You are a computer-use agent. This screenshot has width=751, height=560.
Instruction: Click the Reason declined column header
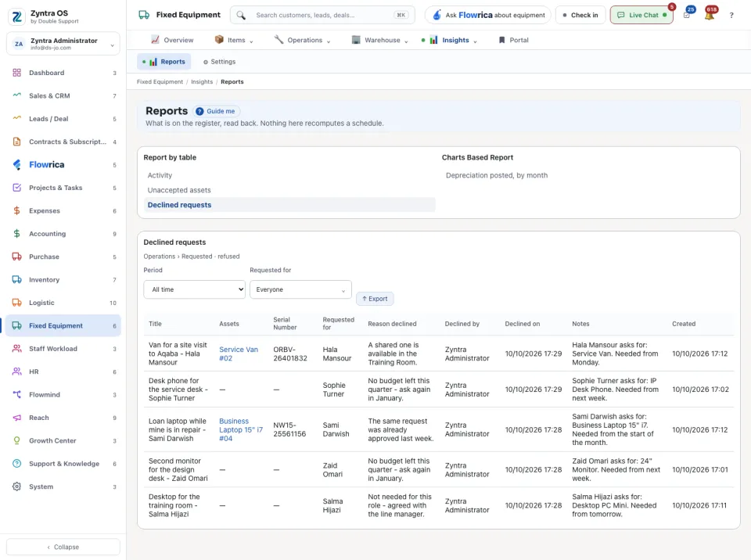point(392,324)
